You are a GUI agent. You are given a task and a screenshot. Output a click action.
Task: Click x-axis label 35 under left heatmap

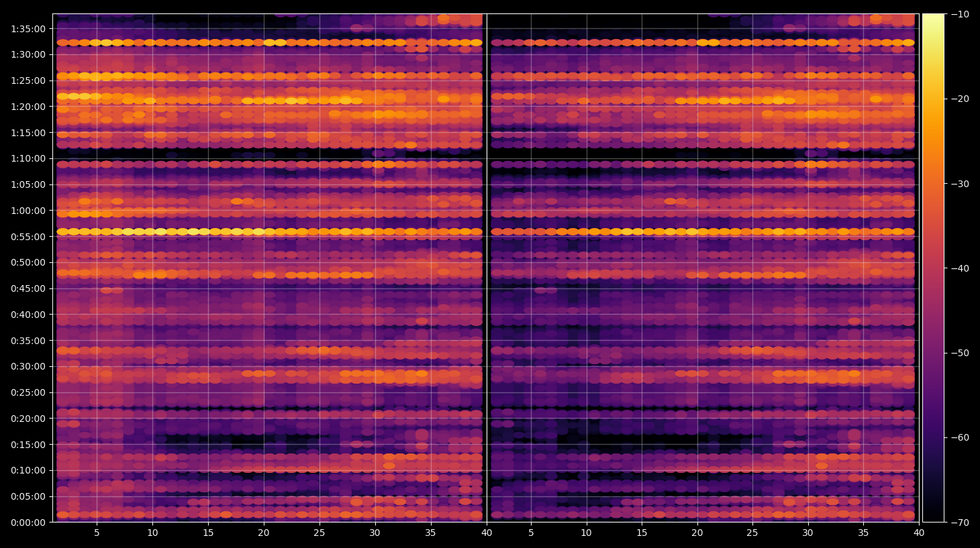(430, 533)
